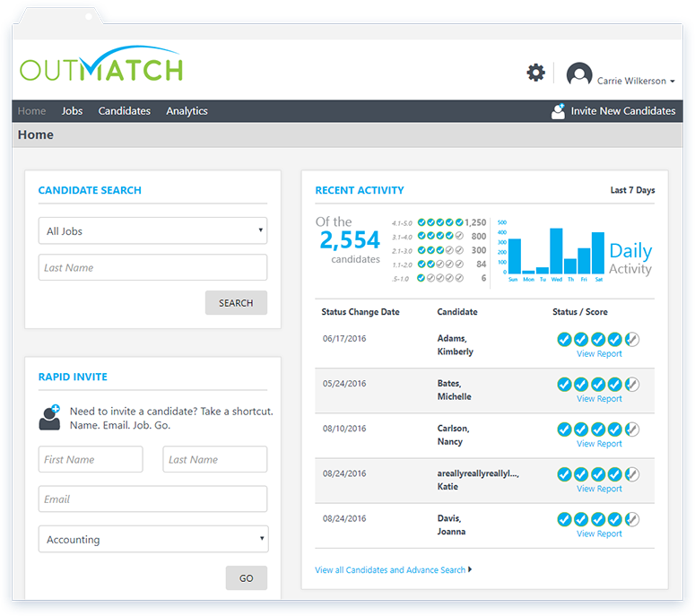Image resolution: width=695 pixels, height=616 pixels.
Task: Click candidate name Carlson, Nancy
Action: point(453,435)
